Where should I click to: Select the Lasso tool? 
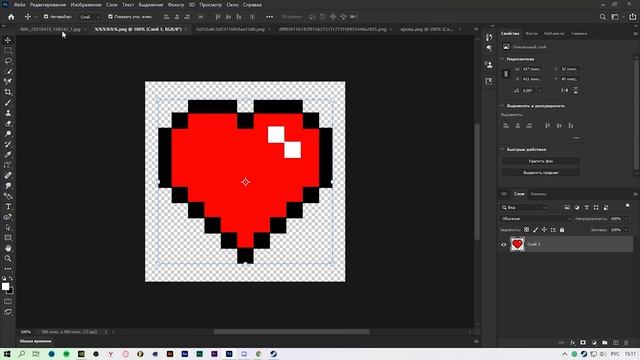8,61
